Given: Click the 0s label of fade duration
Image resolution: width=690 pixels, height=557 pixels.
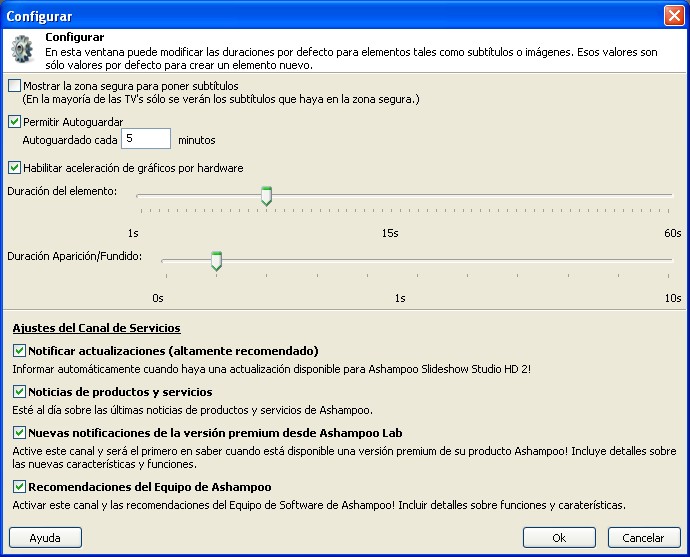Looking at the screenshot, I should [x=158, y=298].
